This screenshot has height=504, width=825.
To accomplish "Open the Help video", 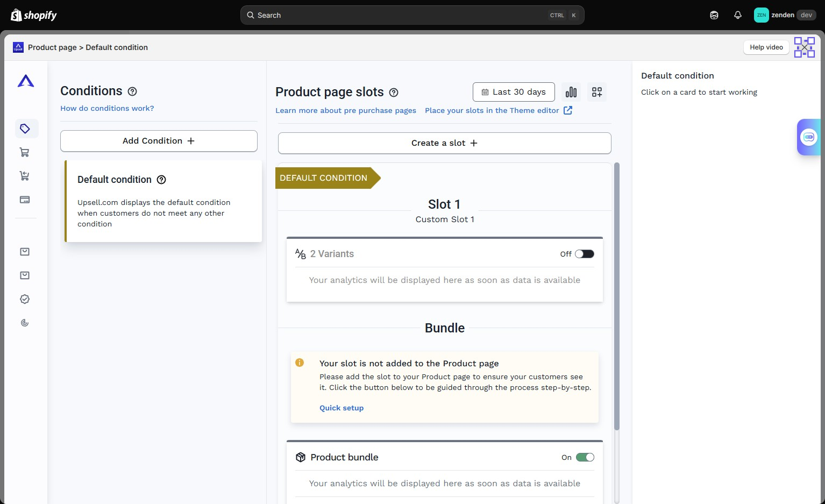I will coord(766,47).
